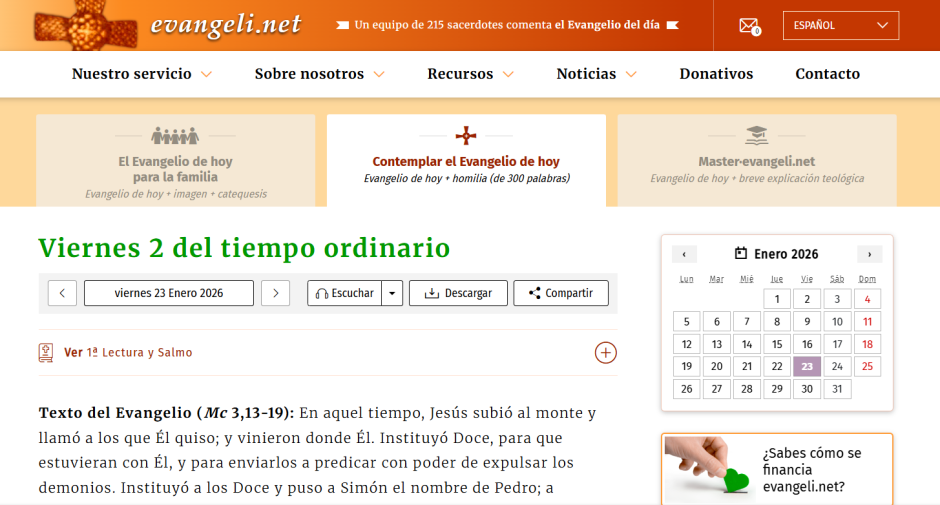Image resolution: width=940 pixels, height=505 pixels.
Task: Select day 30 in the calendar
Action: tap(807, 389)
